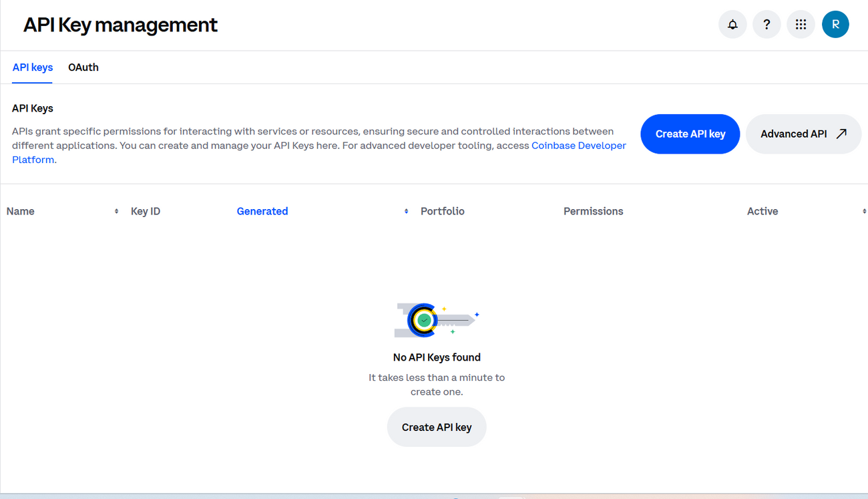The height and width of the screenshot is (499, 868).
Task: Open the notifications bell icon
Action: point(732,24)
